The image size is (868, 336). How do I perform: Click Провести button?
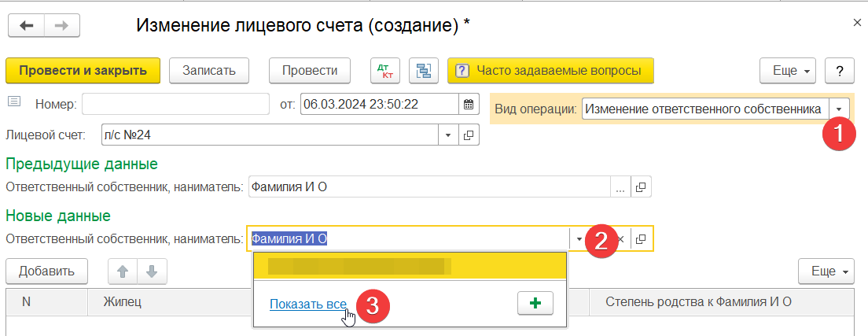click(310, 70)
